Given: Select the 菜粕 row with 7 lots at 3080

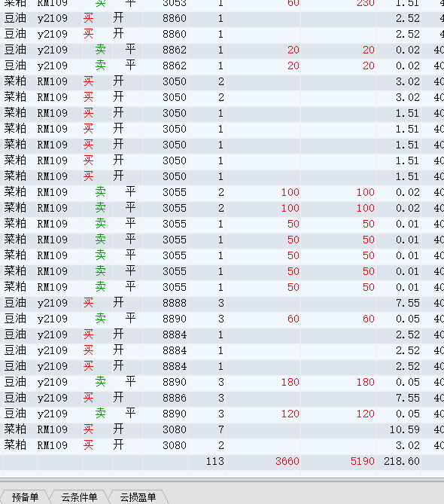Looking at the screenshot, I should 222,429.
